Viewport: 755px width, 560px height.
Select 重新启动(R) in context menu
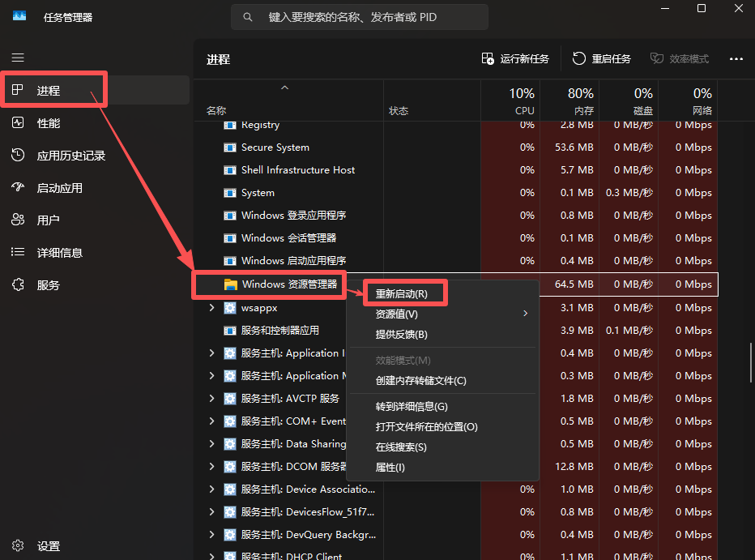402,293
